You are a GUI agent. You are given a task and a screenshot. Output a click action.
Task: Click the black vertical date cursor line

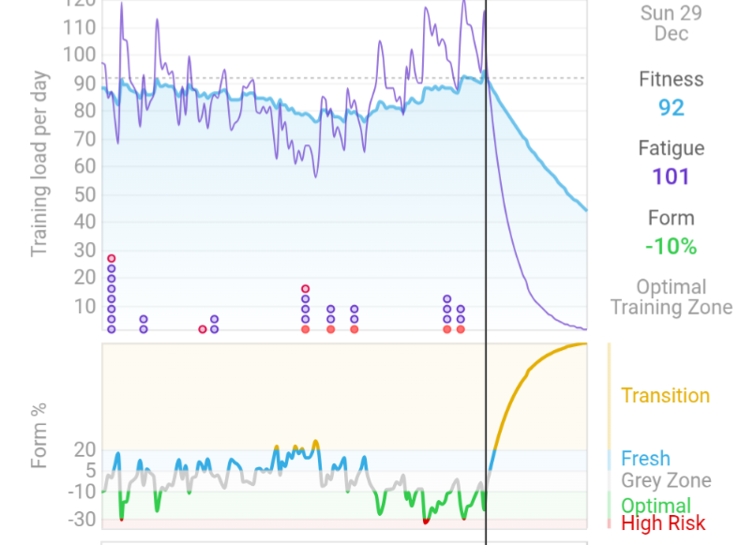tap(486, 235)
